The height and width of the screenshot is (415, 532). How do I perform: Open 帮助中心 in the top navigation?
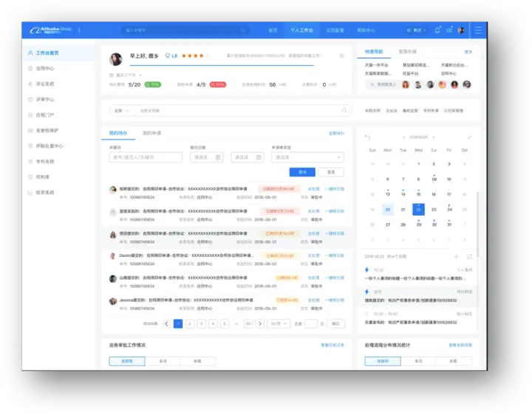pyautogui.click(x=366, y=30)
